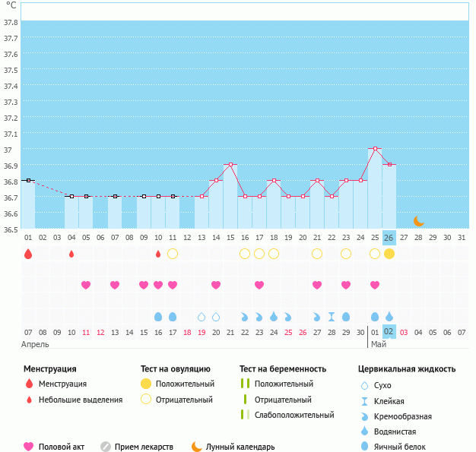Click the crescent moon icon on day 28
Image resolution: width=476 pixels, height=452 pixels.
(418, 220)
